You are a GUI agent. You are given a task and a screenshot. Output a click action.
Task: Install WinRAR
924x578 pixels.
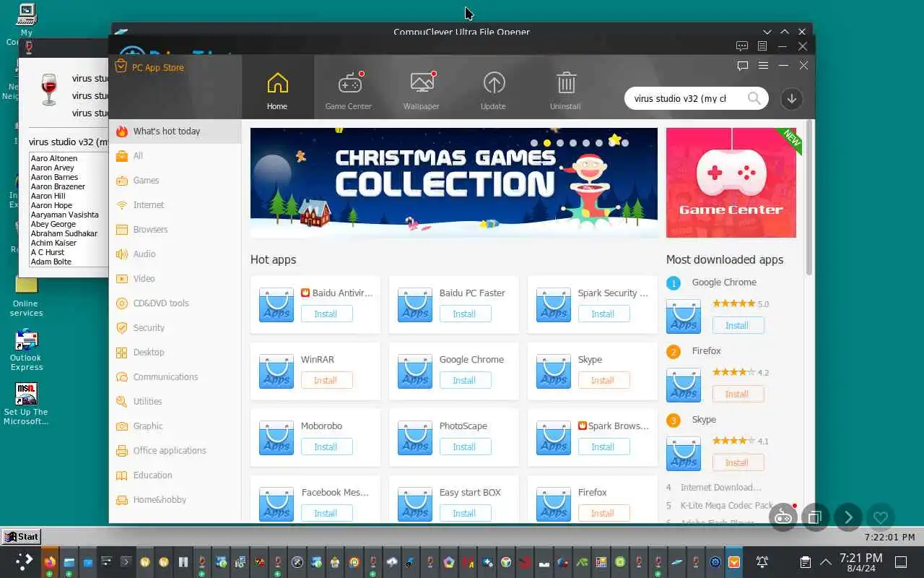click(326, 380)
